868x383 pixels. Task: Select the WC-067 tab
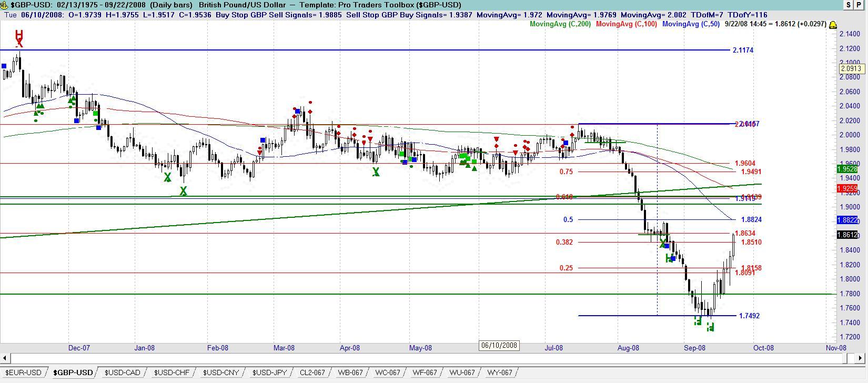coord(387,372)
